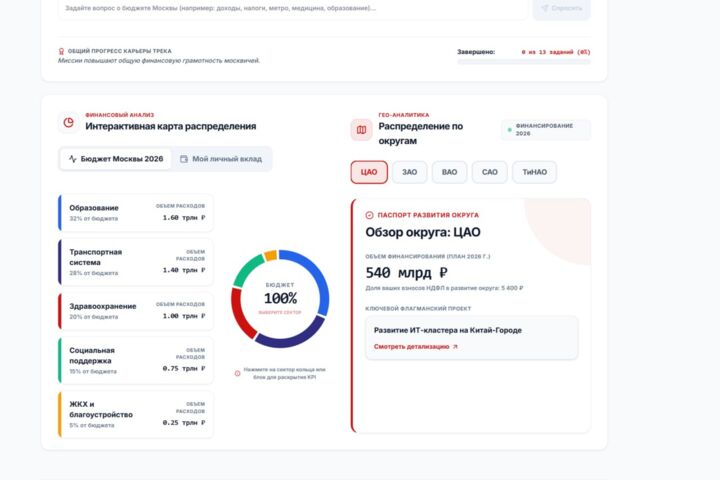Click the Moscow budget question input field
This screenshot has height=480, width=720.
(293, 8)
